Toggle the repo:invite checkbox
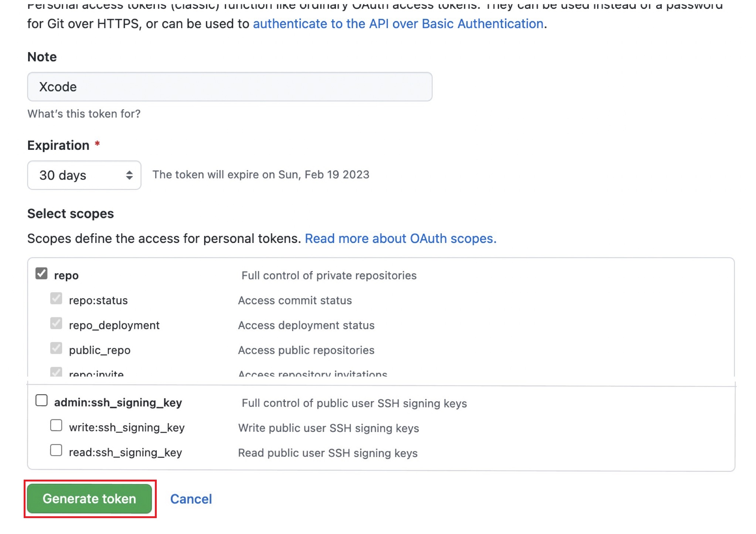Screen dimensions: 756x534 (56, 372)
